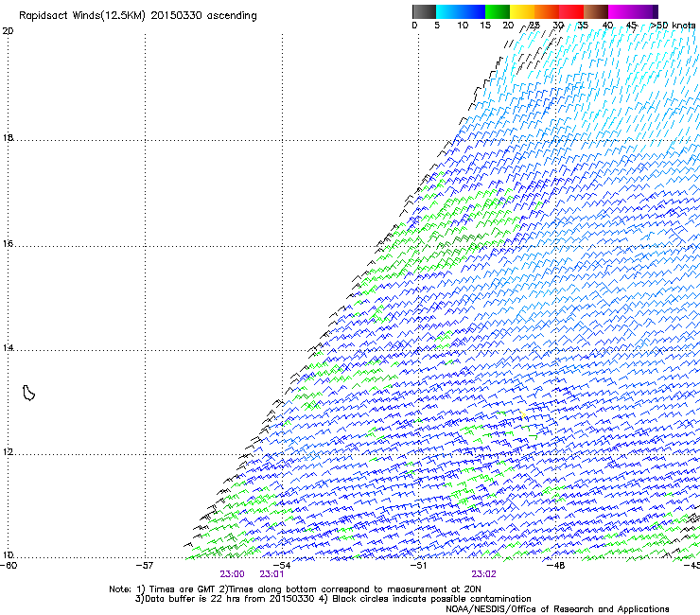
Task: Pick the magenta 40-45 knots legend segment
Action: (621, 11)
